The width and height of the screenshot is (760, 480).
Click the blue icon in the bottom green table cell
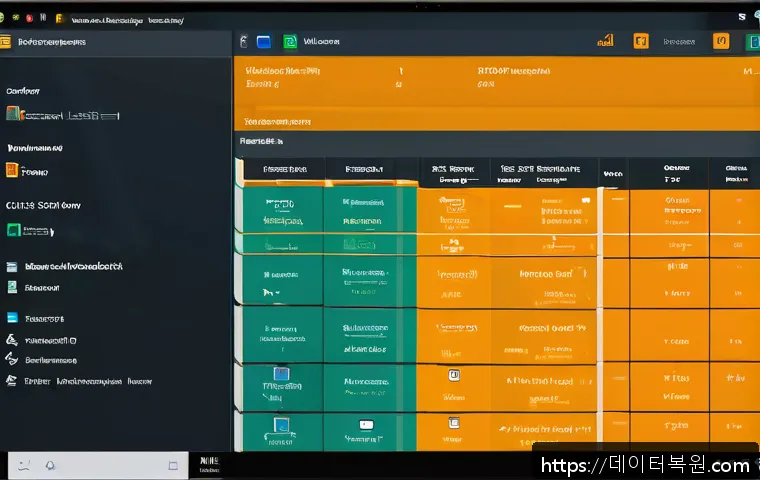coord(280,425)
